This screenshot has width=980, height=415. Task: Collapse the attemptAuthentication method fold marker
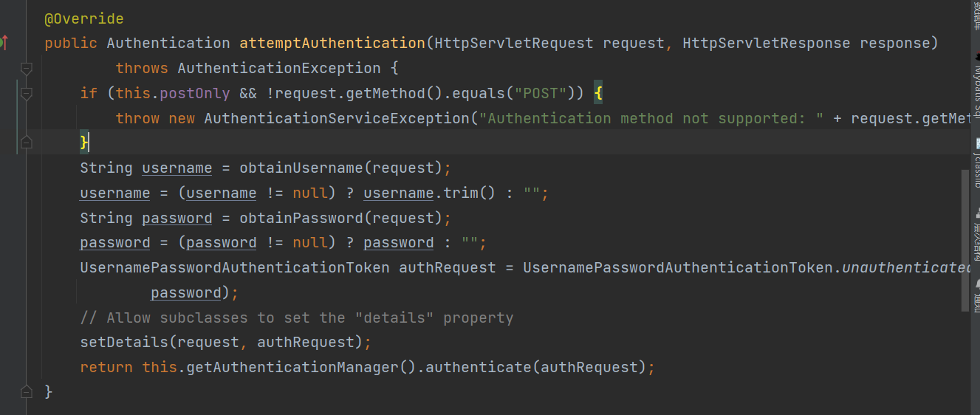pos(27,68)
